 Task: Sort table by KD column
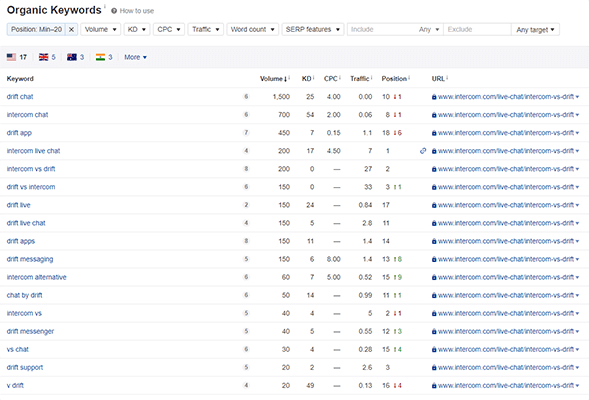[307, 78]
